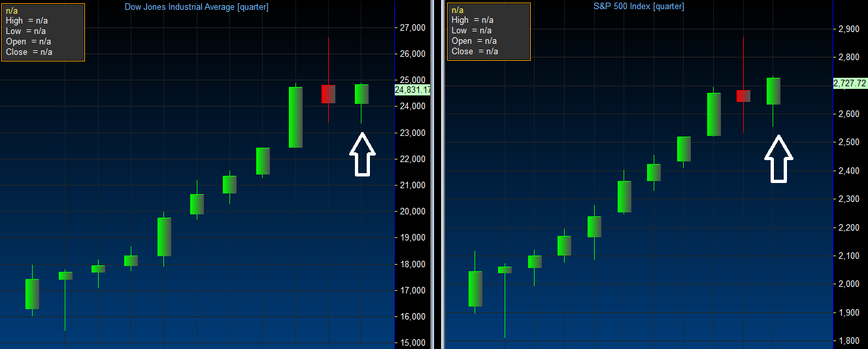
Task: Click the 23,000 price axis label
Action: click(x=412, y=133)
